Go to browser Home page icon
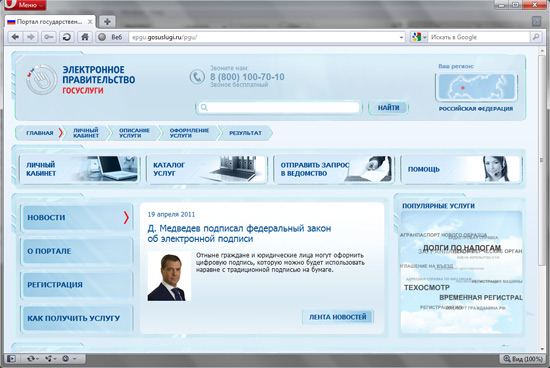The height and width of the screenshot is (368, 550). (85, 37)
